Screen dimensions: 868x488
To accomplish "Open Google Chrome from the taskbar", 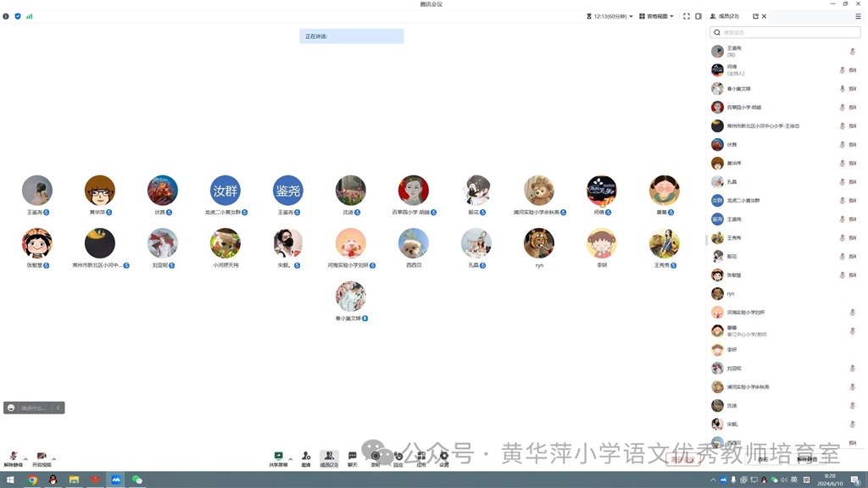I will (32, 480).
